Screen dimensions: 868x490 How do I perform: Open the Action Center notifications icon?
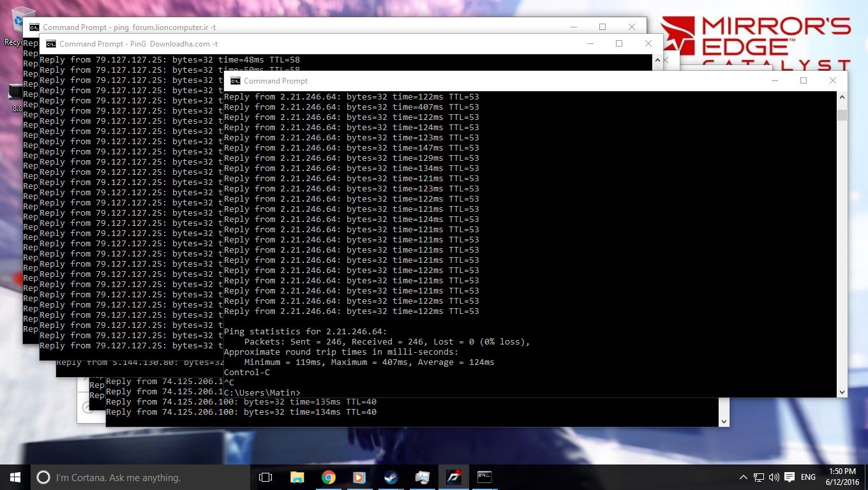tap(789, 477)
